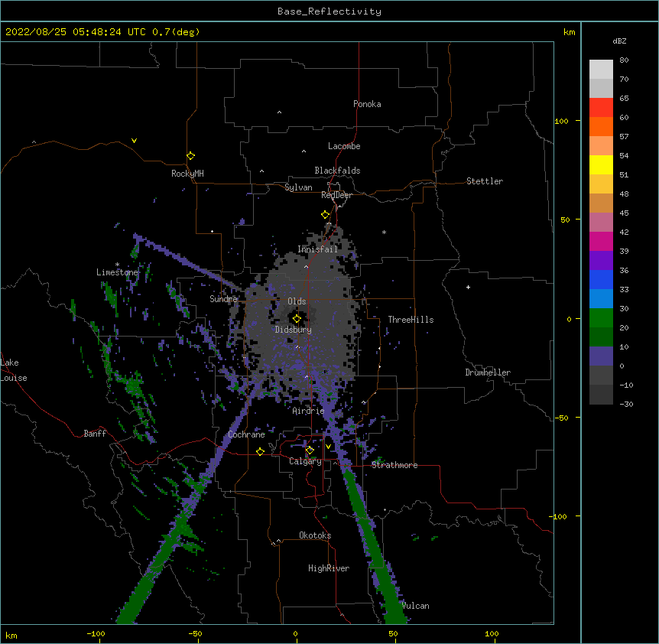Select the bright green 30-20 dBZ legend swatch
The width and height of the screenshot is (659, 644).
601,318
